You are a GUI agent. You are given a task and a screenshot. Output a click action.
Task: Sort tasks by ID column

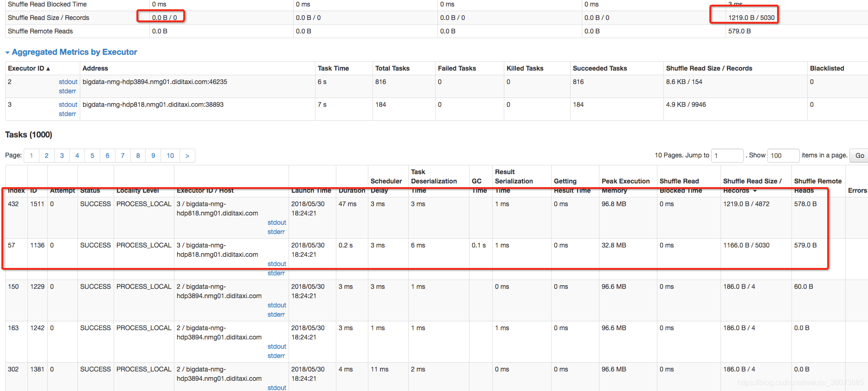33,190
